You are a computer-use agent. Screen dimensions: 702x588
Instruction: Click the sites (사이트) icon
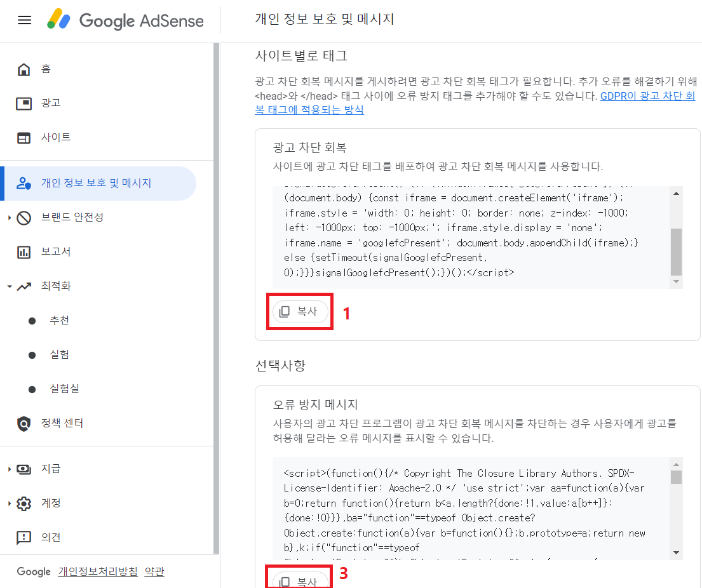(x=24, y=138)
